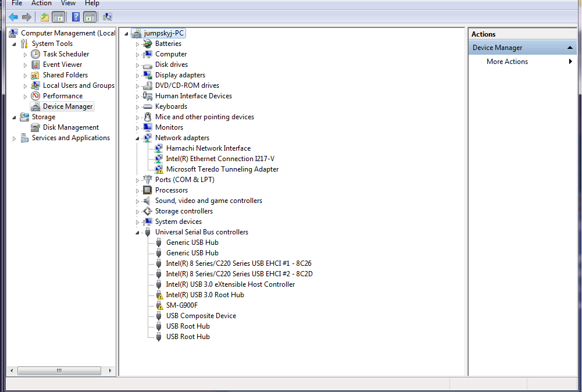Open the File menu
582x392 pixels.
[17, 3]
